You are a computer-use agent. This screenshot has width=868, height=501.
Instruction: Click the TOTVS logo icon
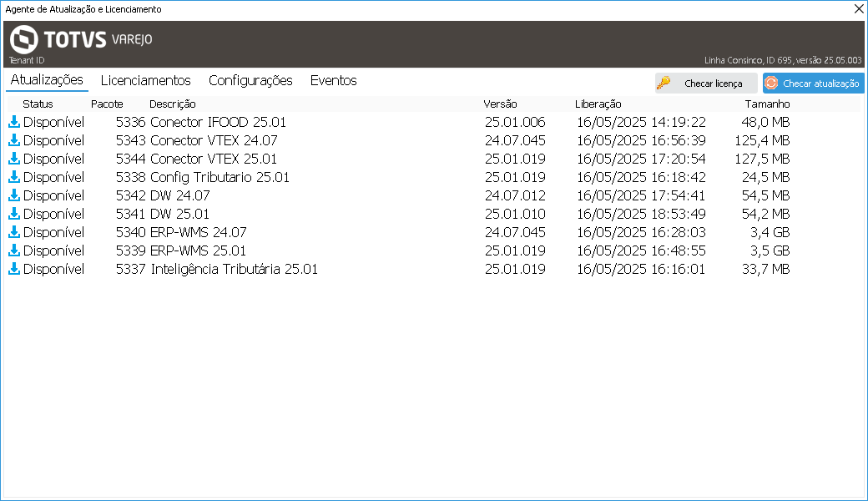click(24, 39)
